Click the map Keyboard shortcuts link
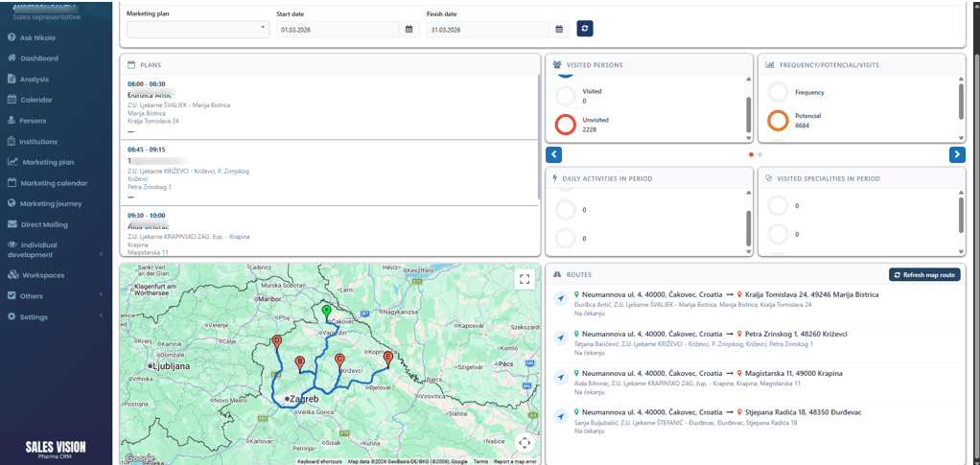This screenshot has height=465, width=980. point(319,461)
